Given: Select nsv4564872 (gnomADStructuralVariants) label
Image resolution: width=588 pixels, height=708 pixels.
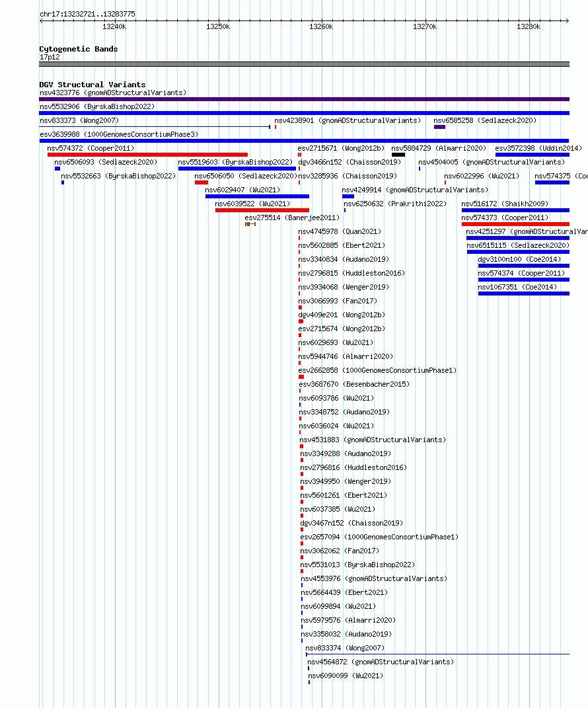Looking at the screenshot, I should point(381,662).
